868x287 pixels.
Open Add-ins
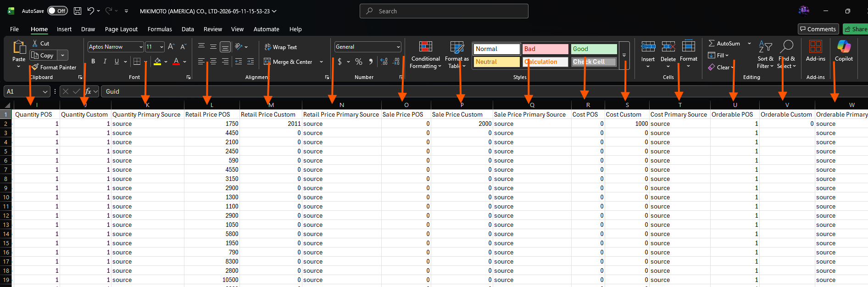pos(816,51)
